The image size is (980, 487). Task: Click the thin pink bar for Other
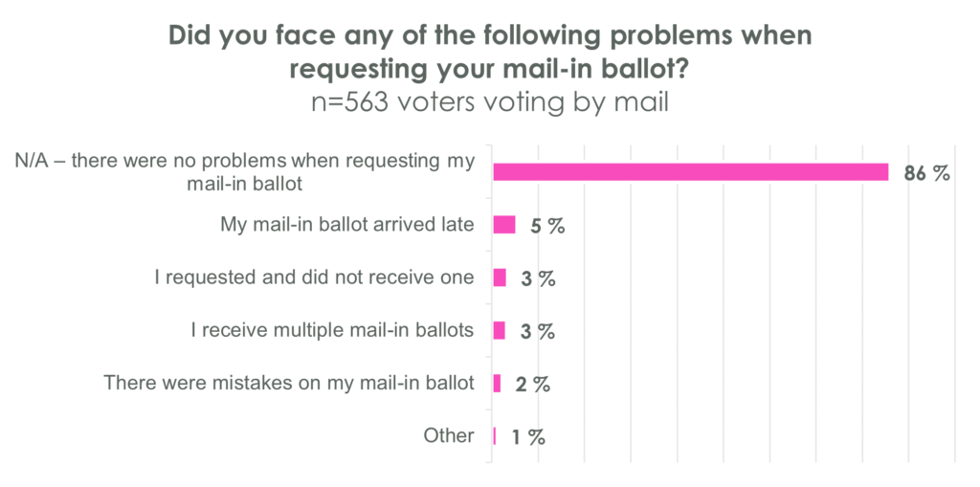pyautogui.click(x=494, y=435)
